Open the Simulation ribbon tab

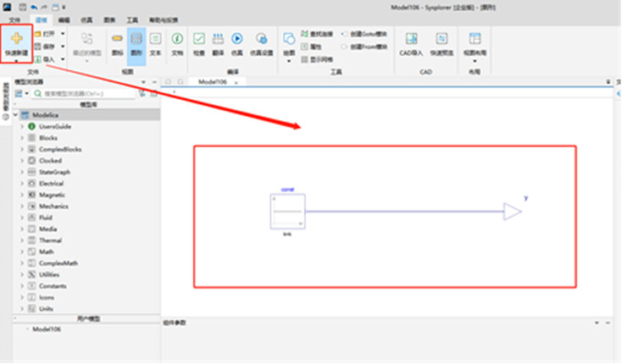(x=86, y=19)
